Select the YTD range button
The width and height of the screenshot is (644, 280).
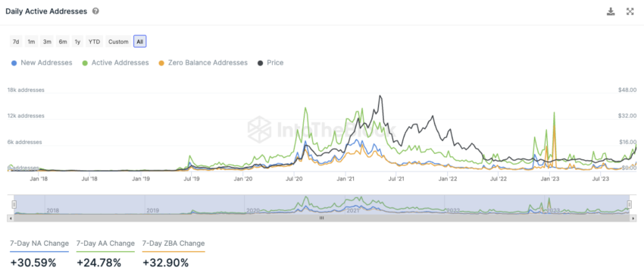pos(95,42)
